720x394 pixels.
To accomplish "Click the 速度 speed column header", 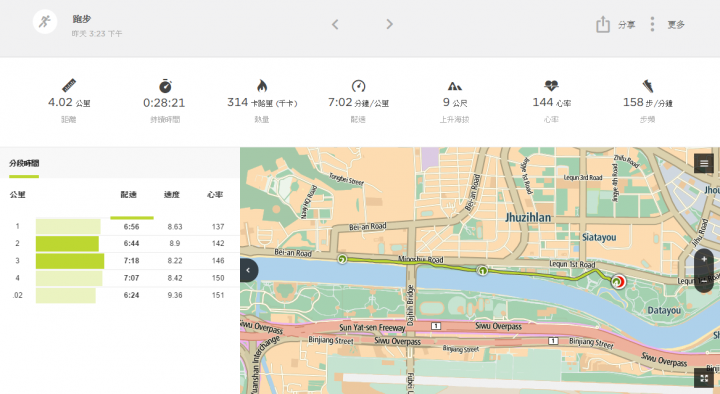I will [172, 195].
